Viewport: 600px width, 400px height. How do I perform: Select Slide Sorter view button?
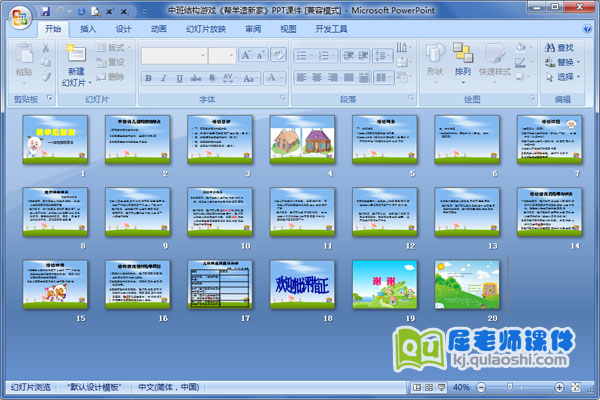(x=429, y=387)
